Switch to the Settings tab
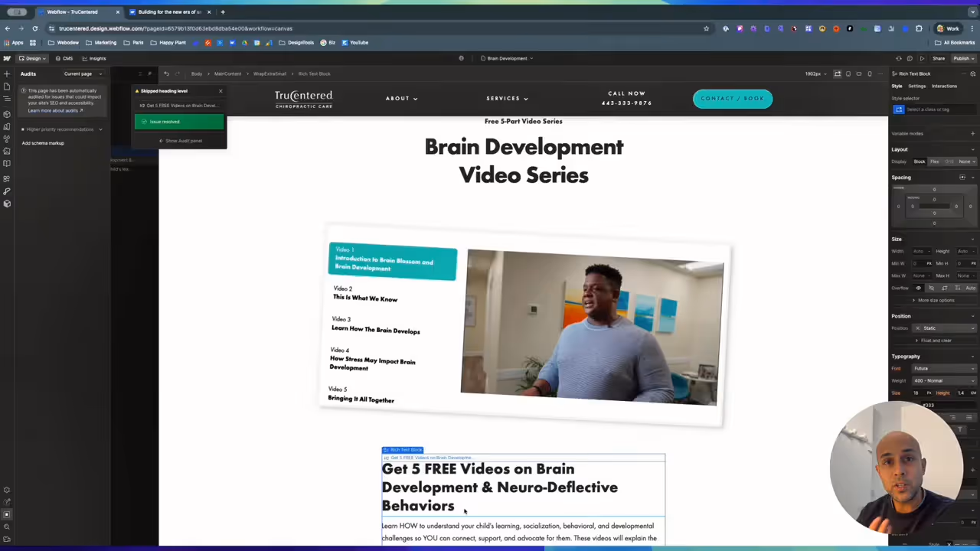This screenshot has width=980, height=551. 916,86
